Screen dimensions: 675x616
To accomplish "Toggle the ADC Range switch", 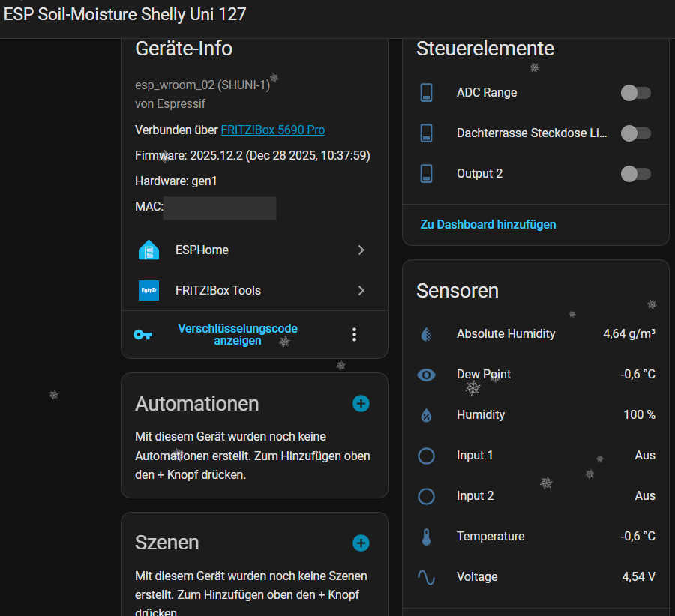I will [635, 93].
